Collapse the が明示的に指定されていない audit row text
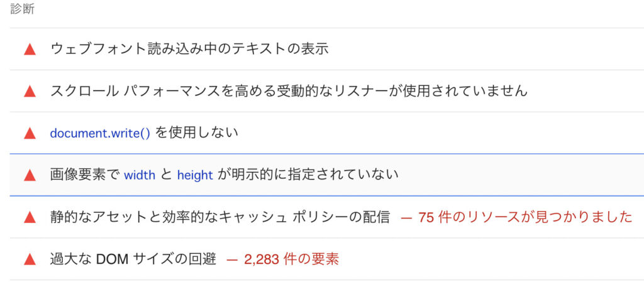Screen dimensions: 644x282 pyautogui.click(x=308, y=175)
